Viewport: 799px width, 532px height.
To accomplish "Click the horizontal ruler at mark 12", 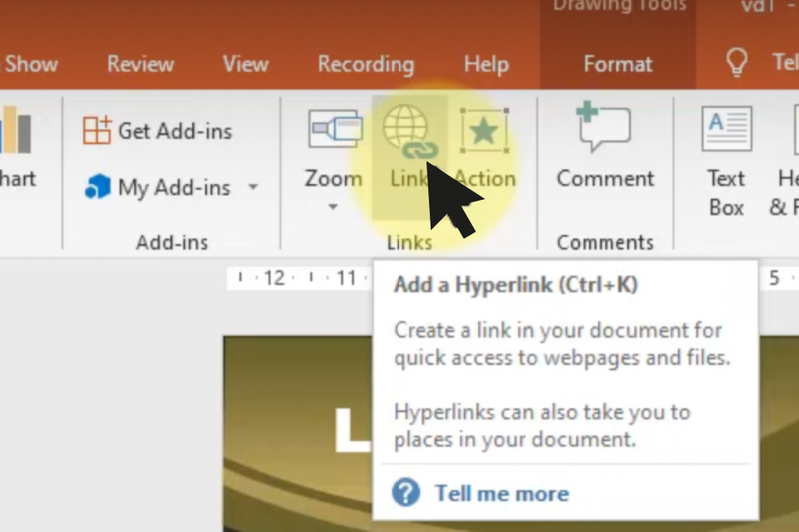I will point(274,278).
